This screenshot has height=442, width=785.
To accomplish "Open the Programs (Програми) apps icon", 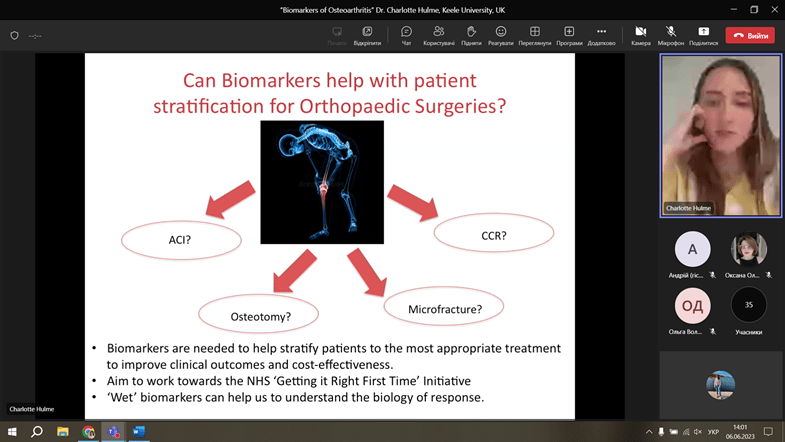I will pyautogui.click(x=569, y=35).
